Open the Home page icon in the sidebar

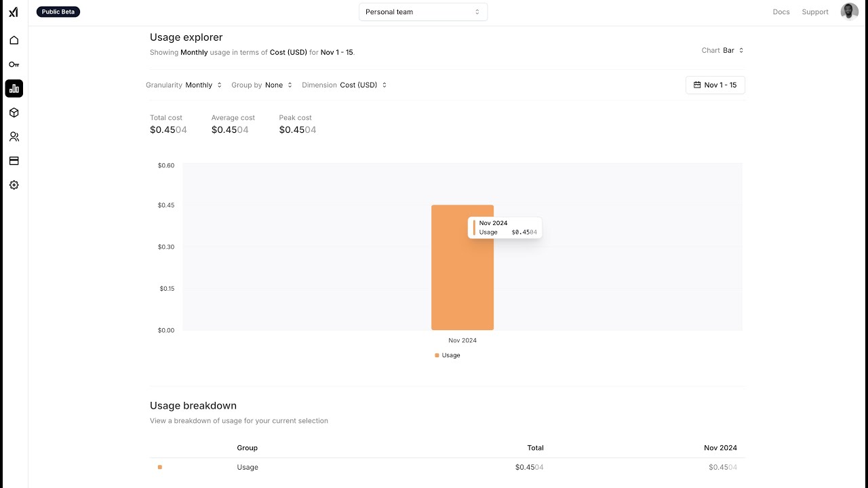coord(14,40)
